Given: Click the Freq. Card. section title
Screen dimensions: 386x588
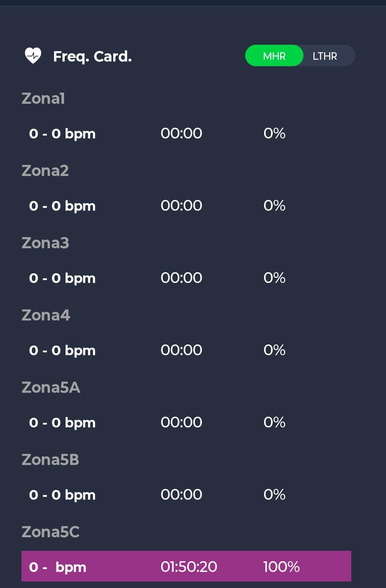Looking at the screenshot, I should coord(92,57).
